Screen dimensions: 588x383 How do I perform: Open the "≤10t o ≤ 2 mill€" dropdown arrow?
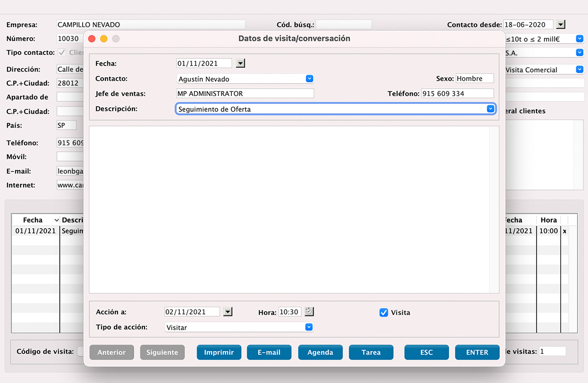tap(580, 38)
